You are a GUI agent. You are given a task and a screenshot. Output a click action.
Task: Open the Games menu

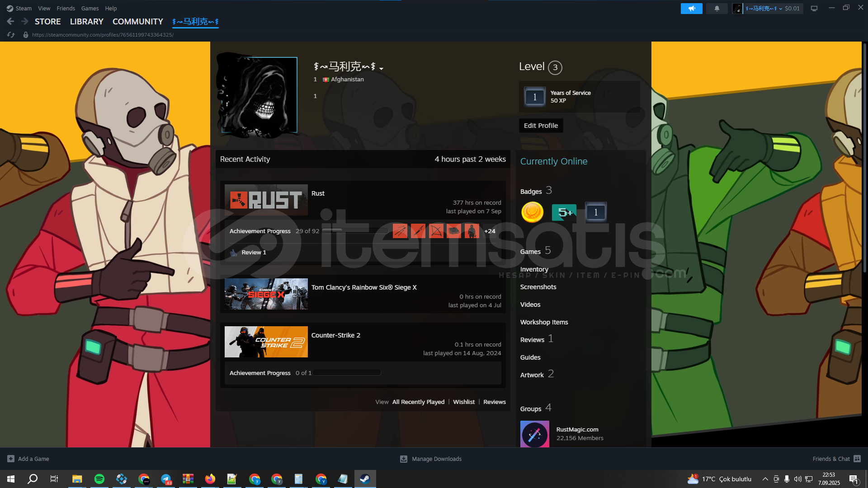pos(90,8)
